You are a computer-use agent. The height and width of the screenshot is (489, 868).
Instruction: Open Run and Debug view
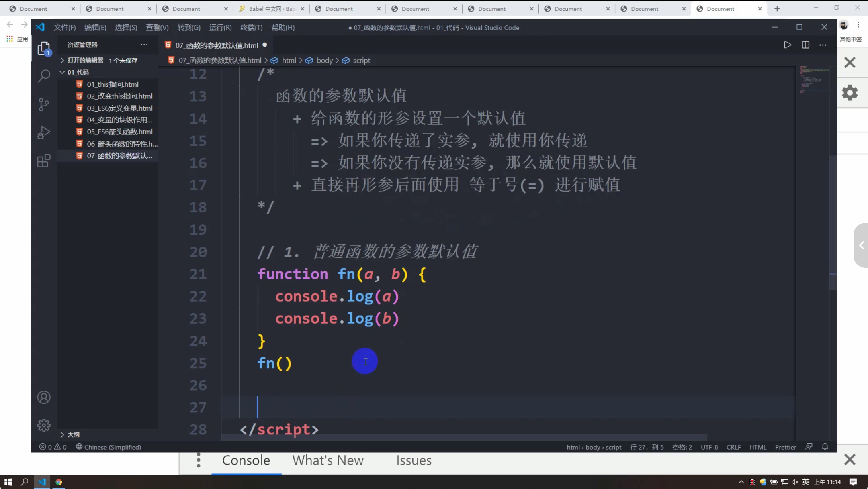point(44,132)
